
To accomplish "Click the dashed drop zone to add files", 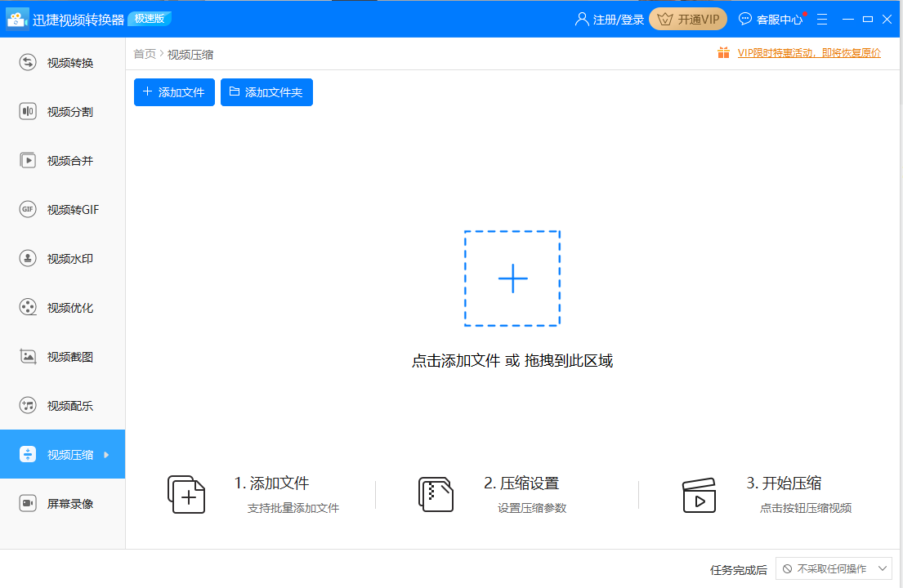I will pyautogui.click(x=512, y=279).
